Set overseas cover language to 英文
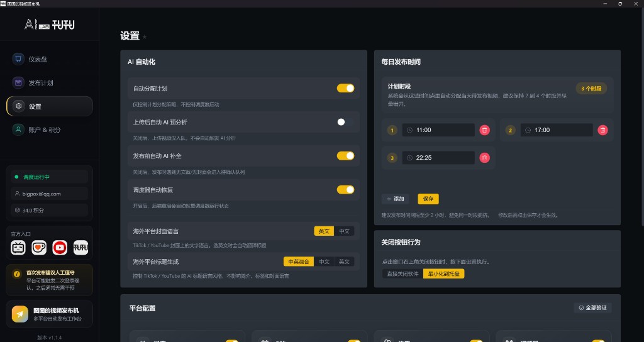This screenshot has height=342, width=644. click(x=324, y=231)
